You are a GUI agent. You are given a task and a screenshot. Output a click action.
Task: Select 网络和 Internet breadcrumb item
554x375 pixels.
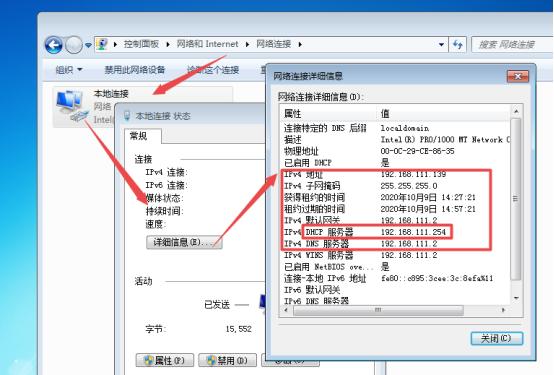point(207,44)
